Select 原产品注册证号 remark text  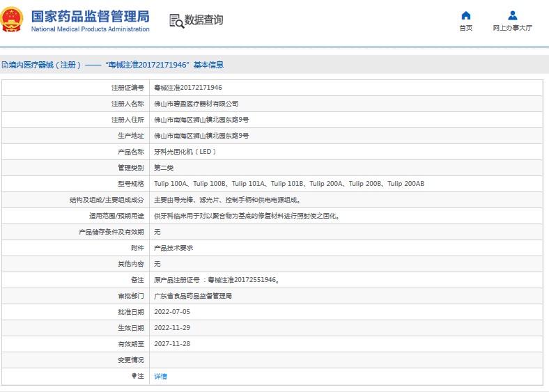click(217, 280)
